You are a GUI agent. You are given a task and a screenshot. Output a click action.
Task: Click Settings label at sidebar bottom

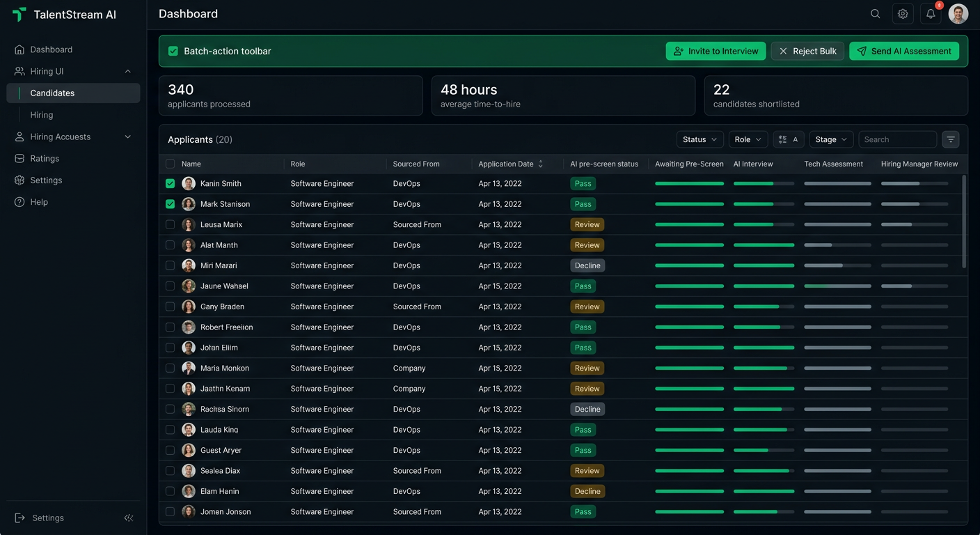coord(48,518)
